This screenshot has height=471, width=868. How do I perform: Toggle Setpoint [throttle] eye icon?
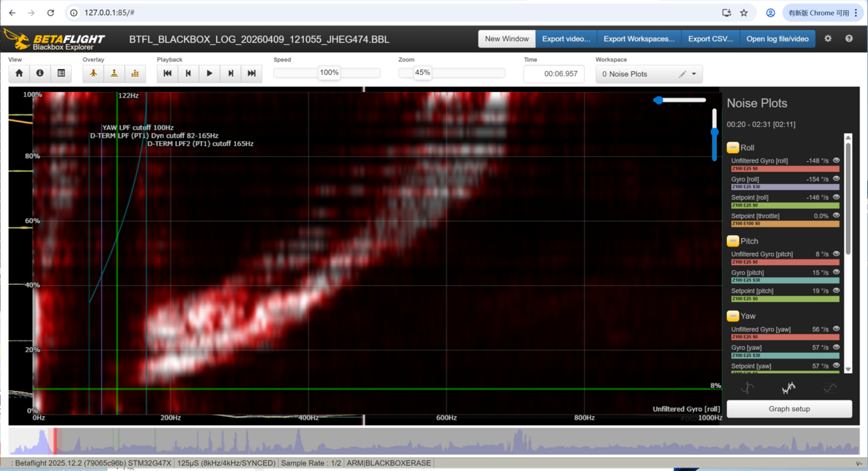(837, 215)
